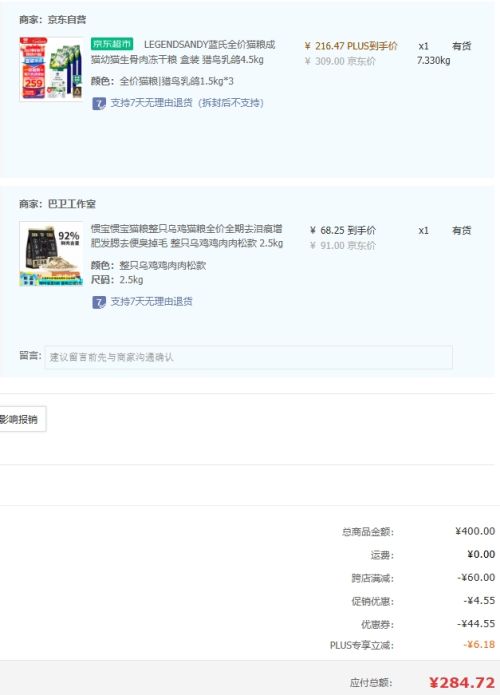Open the LEGENDSANDY蓝氏全价猫粮 product title link
The height and width of the screenshot is (695, 500).
[183, 52]
